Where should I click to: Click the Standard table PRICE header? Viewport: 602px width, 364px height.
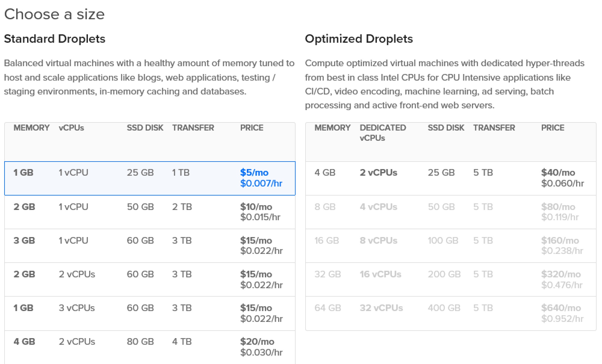point(252,128)
